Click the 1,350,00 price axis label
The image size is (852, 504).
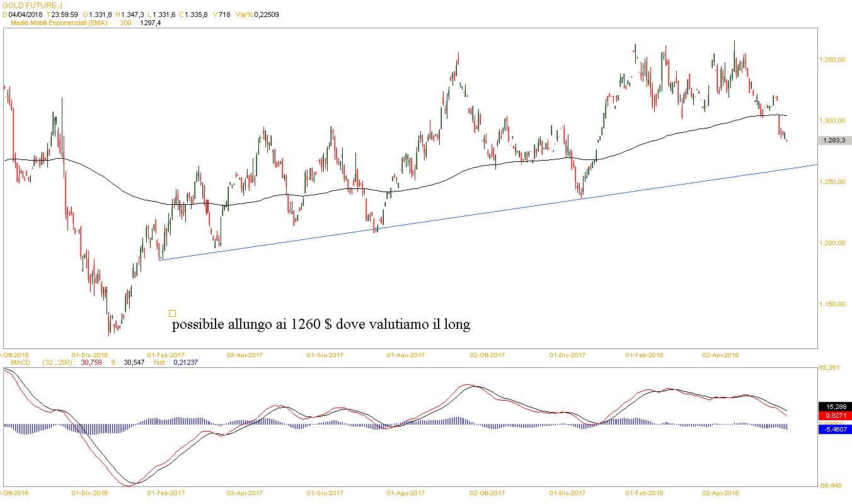coord(832,60)
